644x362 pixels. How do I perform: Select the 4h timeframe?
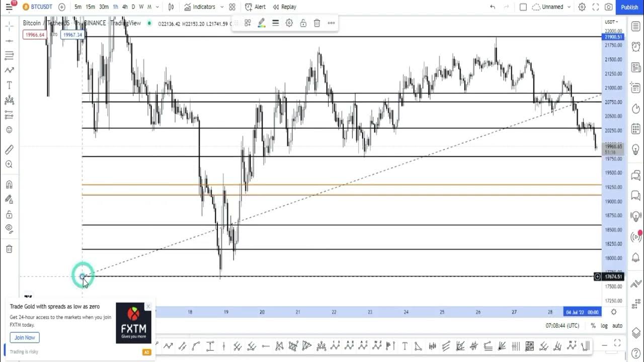pos(125,7)
